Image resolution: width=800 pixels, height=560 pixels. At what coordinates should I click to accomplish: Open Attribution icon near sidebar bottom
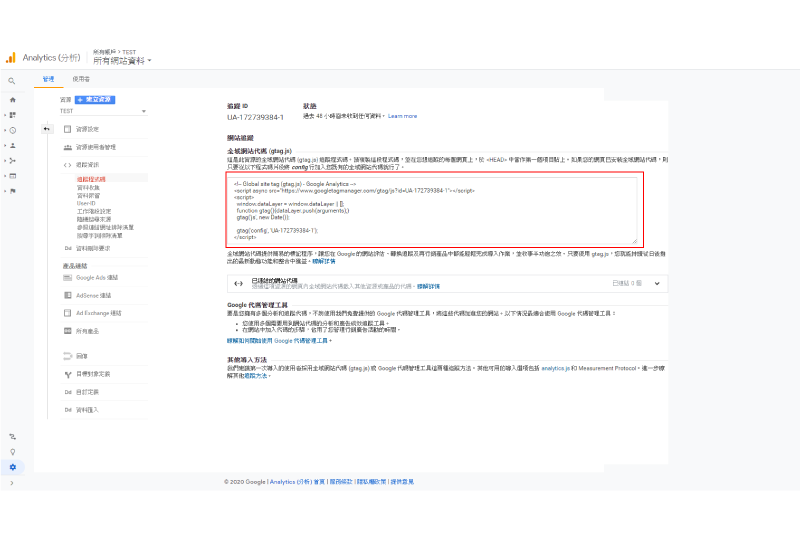13,437
